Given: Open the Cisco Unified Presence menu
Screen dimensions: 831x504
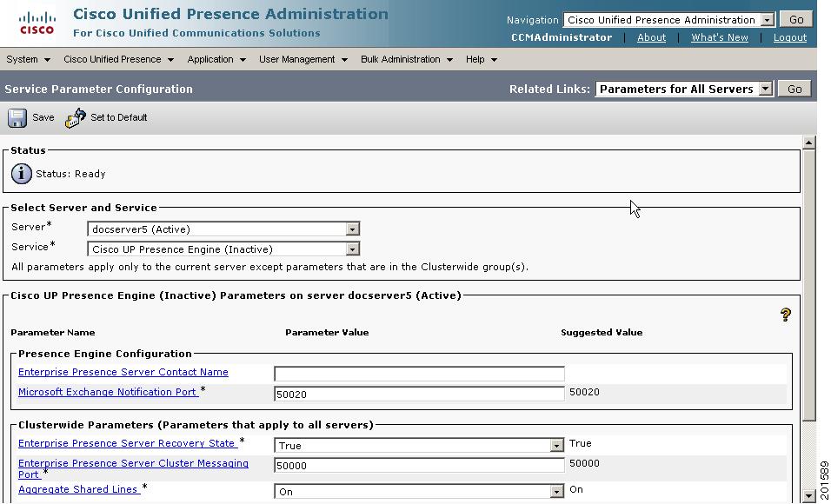Looking at the screenshot, I should coord(119,59).
